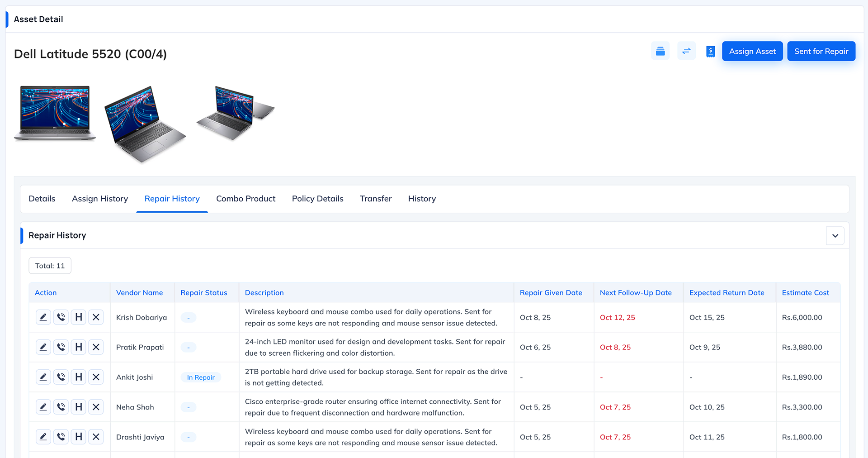Open the Policy Details tab

click(x=317, y=199)
